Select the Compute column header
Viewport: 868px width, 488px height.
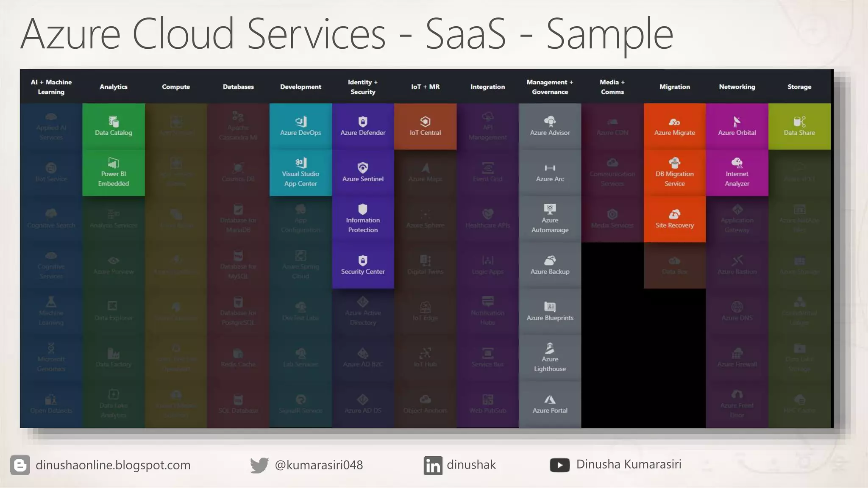(x=176, y=87)
